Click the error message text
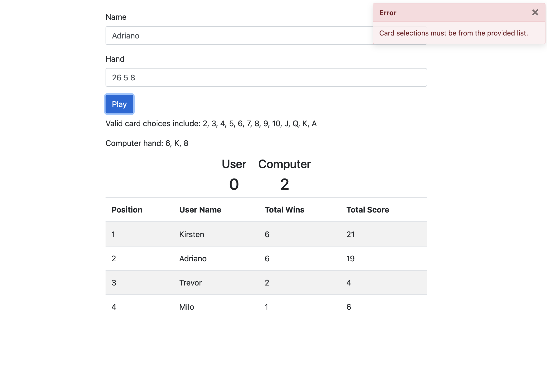The width and height of the screenshot is (547, 392). (454, 33)
